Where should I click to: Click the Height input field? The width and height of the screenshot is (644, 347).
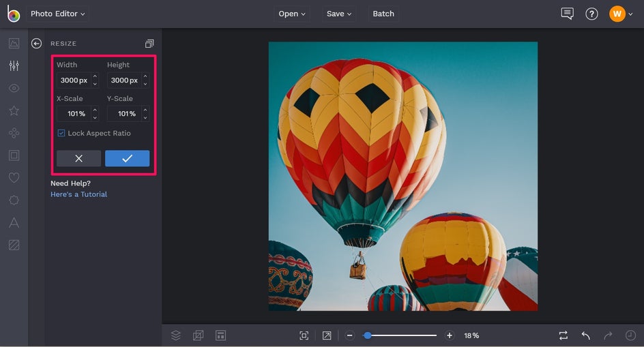pos(124,80)
